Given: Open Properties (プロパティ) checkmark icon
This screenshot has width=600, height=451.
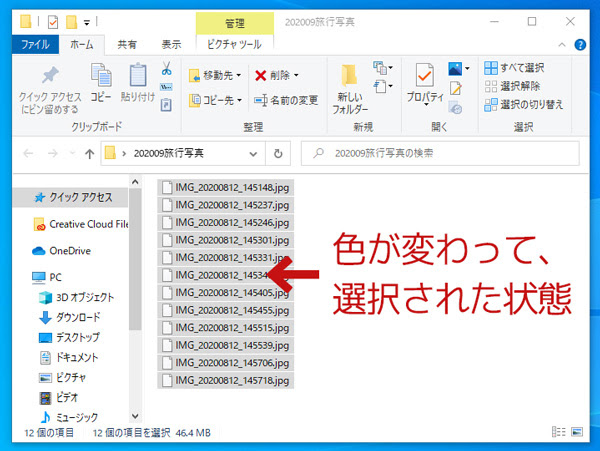Looking at the screenshot, I should (x=425, y=75).
